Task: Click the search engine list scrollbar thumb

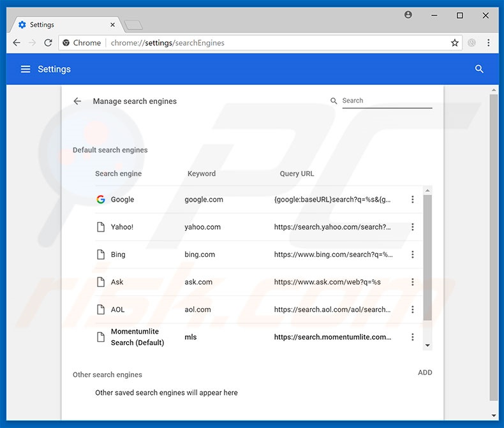Action: coord(427,258)
